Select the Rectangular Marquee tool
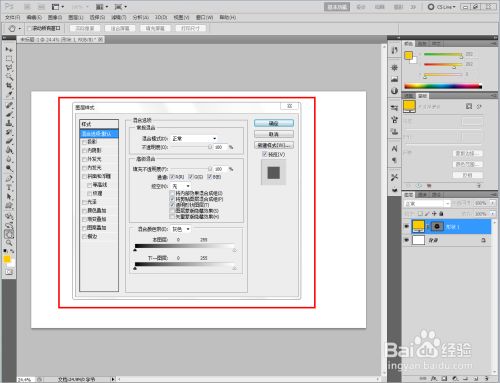 pos(9,59)
